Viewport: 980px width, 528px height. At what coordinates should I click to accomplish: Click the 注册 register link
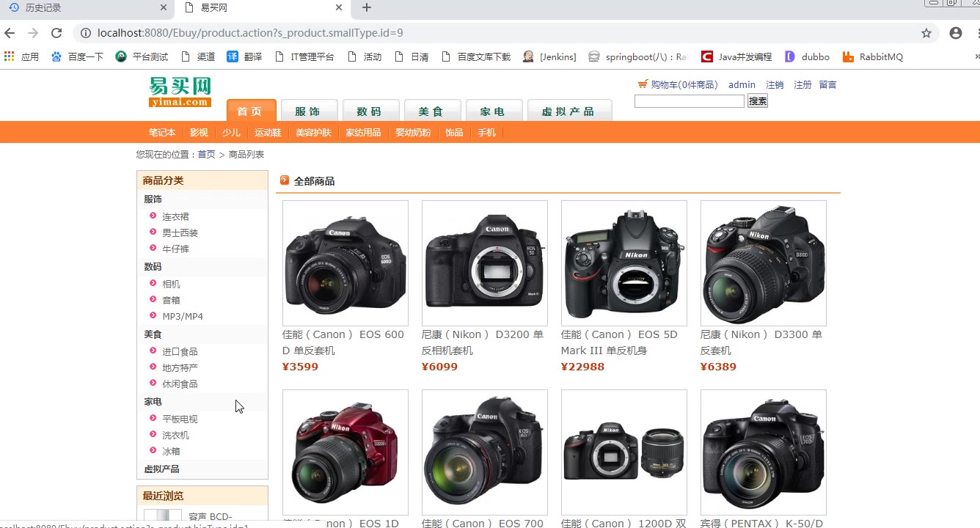click(x=803, y=85)
